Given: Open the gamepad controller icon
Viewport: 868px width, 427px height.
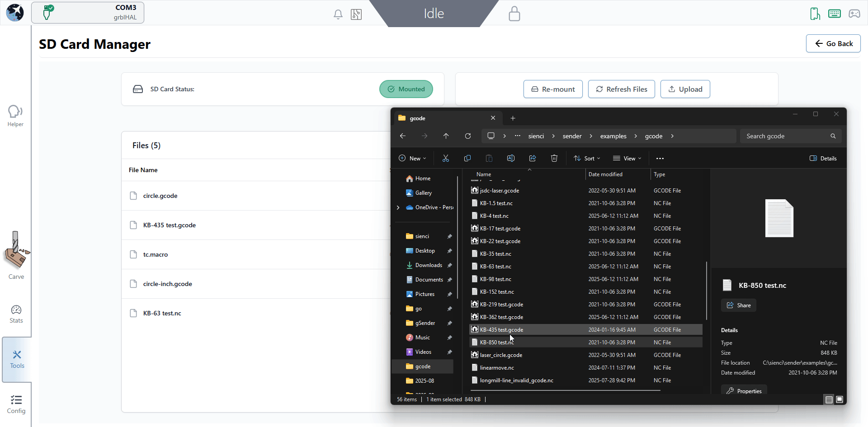Looking at the screenshot, I should (854, 14).
